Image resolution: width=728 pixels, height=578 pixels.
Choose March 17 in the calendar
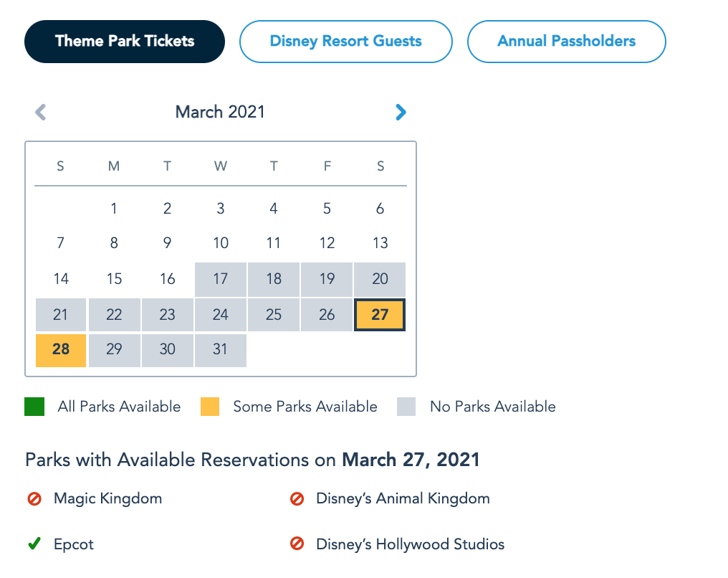pyautogui.click(x=221, y=279)
